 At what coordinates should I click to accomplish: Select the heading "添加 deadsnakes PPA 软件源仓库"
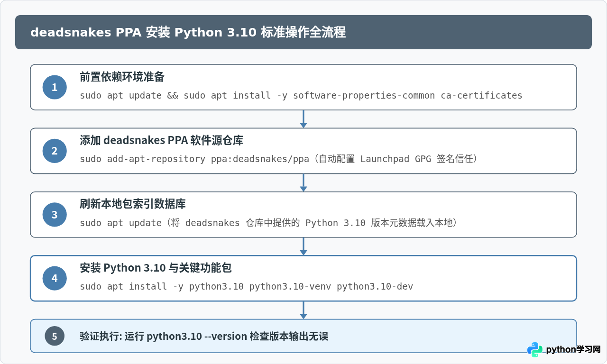pyautogui.click(x=161, y=140)
